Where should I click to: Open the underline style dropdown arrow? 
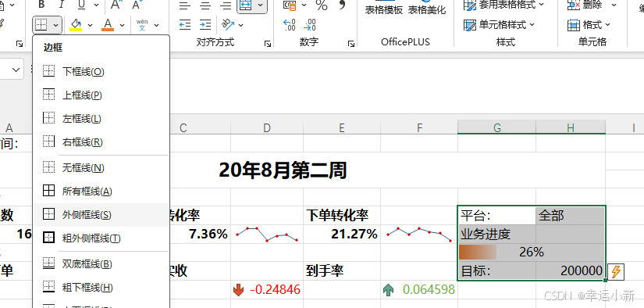point(96,5)
